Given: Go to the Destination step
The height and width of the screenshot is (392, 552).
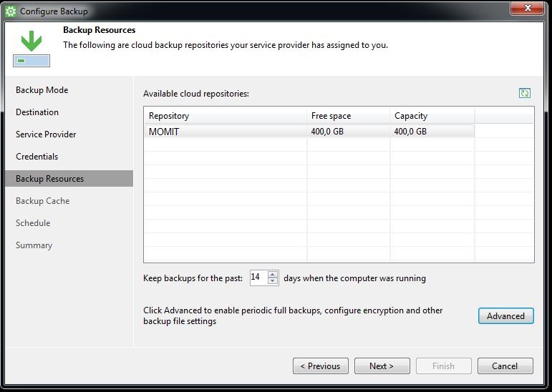Looking at the screenshot, I should pos(37,112).
